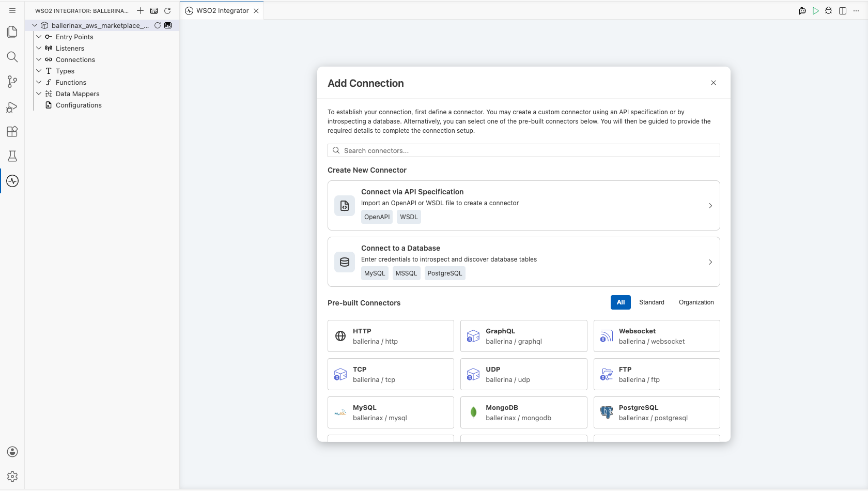The width and height of the screenshot is (868, 491).
Task: Refresh the WSO2 Integrator panel
Action: (167, 10)
